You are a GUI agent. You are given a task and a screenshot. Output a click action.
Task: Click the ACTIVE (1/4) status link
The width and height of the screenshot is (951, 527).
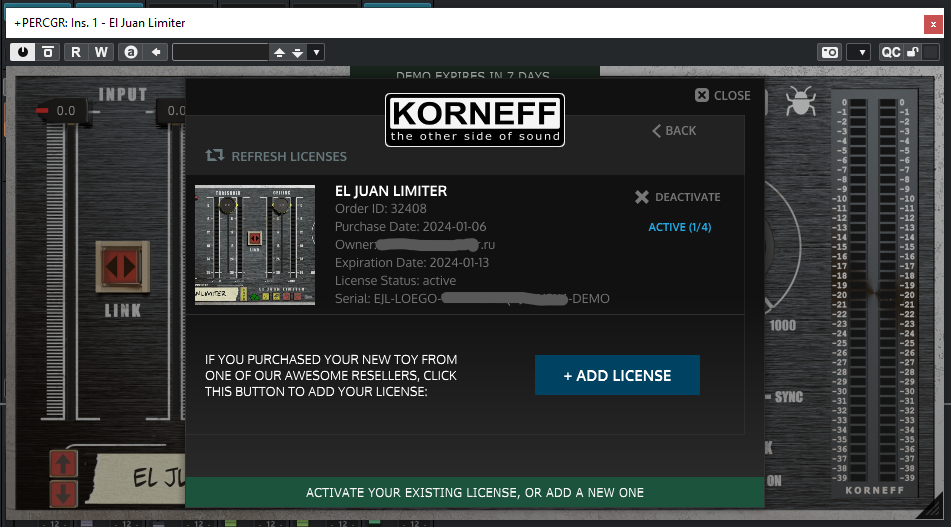(680, 227)
